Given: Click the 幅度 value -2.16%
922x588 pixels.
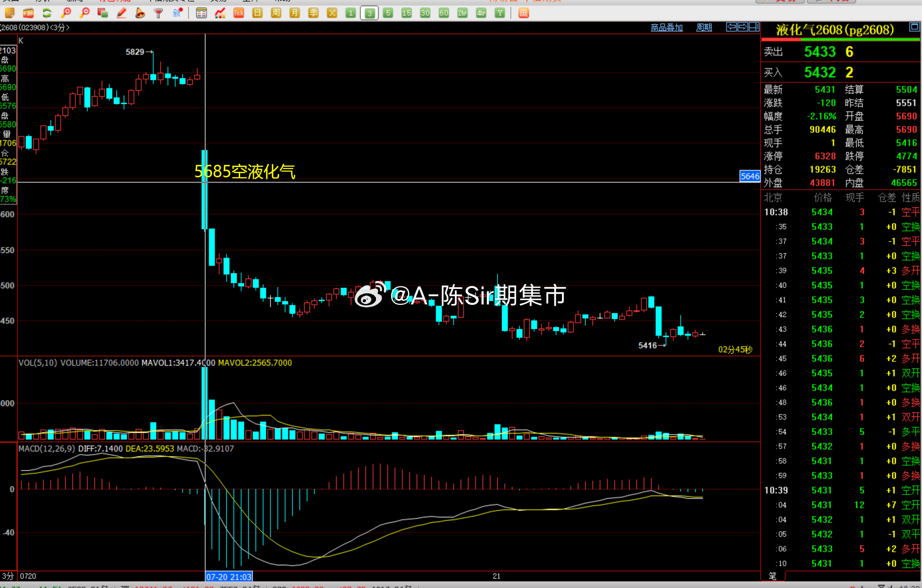Looking at the screenshot, I should point(822,116).
